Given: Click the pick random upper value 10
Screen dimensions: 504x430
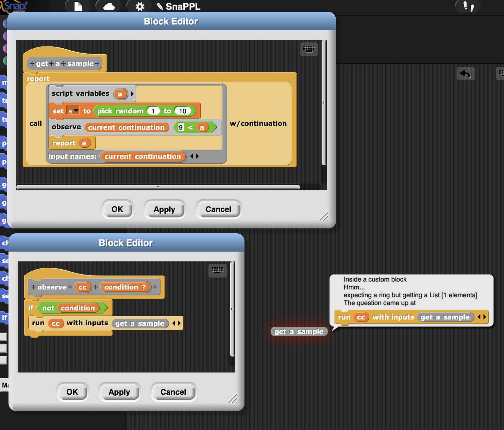Looking at the screenshot, I should [x=182, y=111].
